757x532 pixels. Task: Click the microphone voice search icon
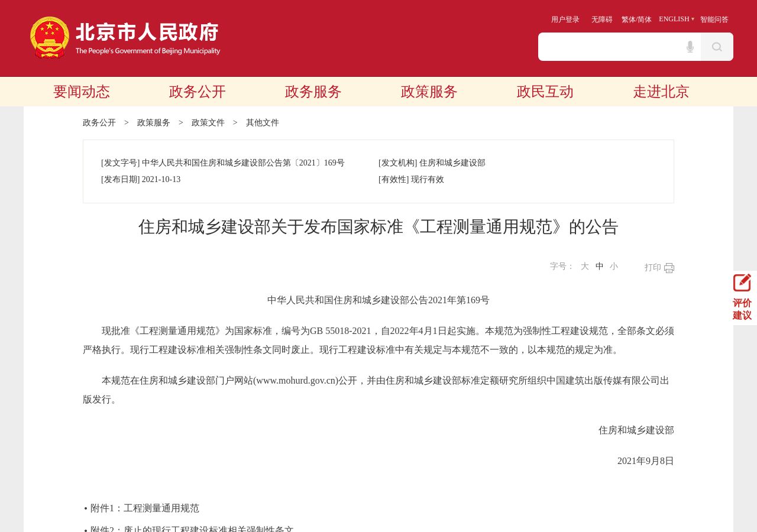(690, 47)
